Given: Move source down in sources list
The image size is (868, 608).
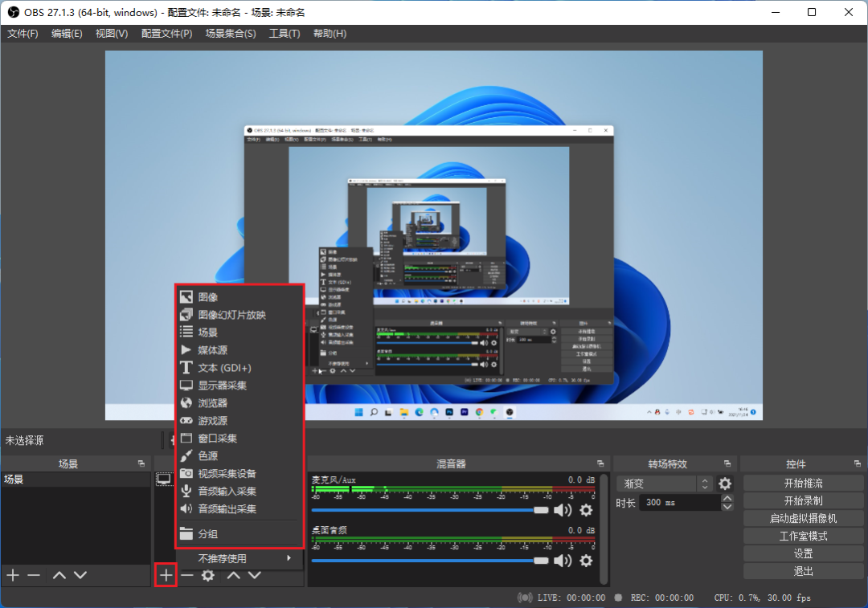Looking at the screenshot, I should 255,575.
